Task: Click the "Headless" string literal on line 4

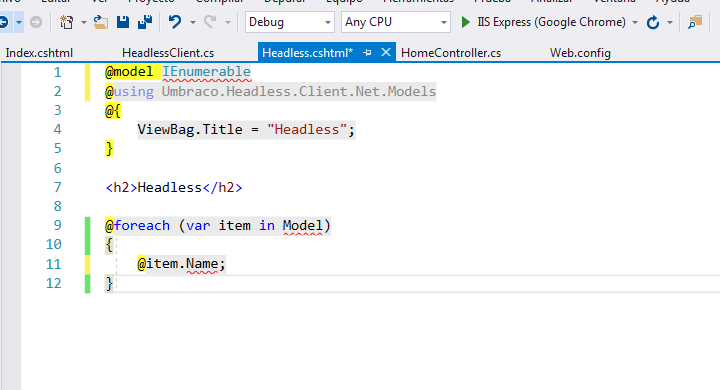Action: (x=307, y=130)
